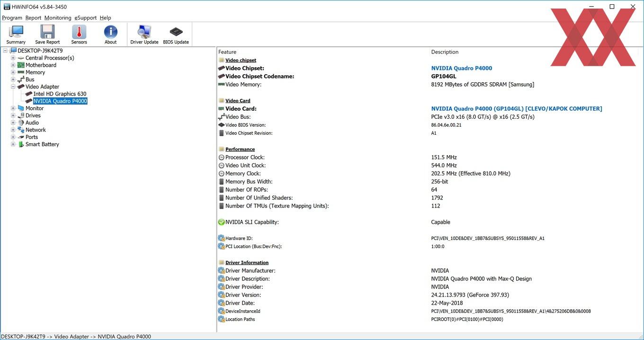Viewport: 644px width, 340px height.
Task: Select the Location Paths row
Action: (428, 319)
